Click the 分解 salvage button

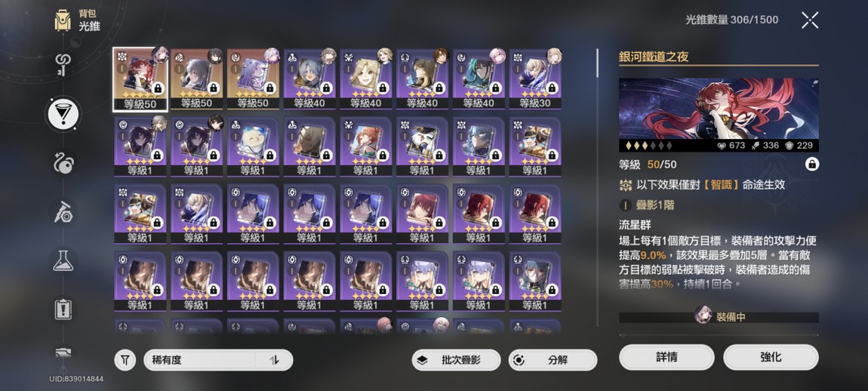[553, 360]
